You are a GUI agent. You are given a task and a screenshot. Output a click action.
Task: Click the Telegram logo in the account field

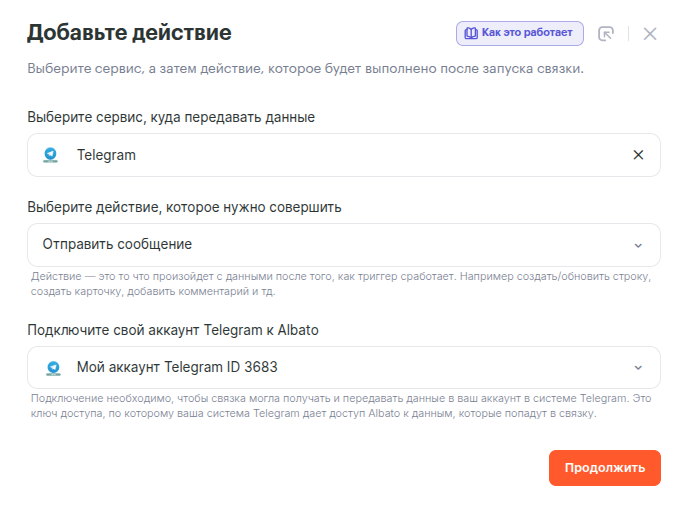(x=52, y=367)
